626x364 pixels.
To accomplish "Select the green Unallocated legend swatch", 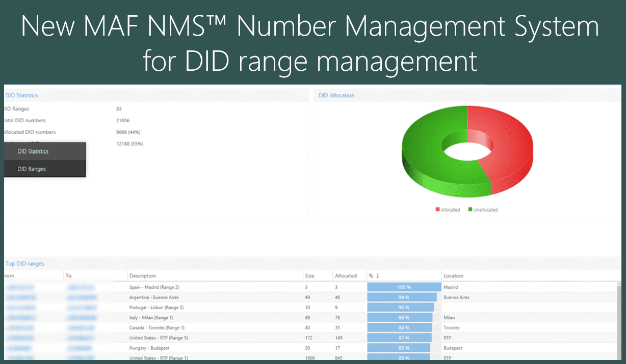I will [469, 209].
